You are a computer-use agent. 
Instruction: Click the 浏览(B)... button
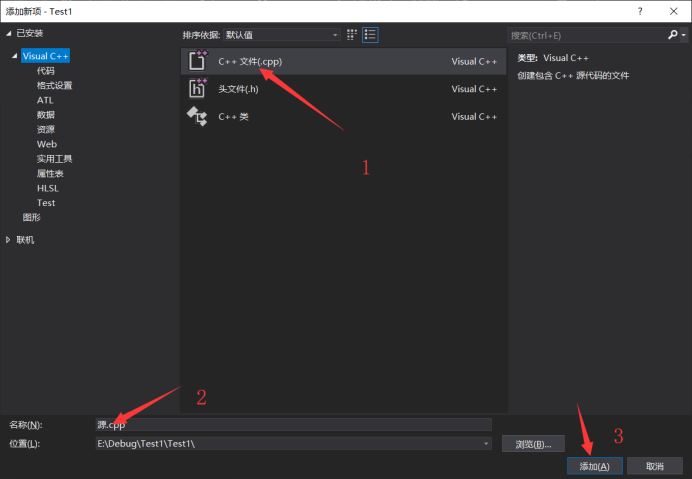[x=533, y=444]
